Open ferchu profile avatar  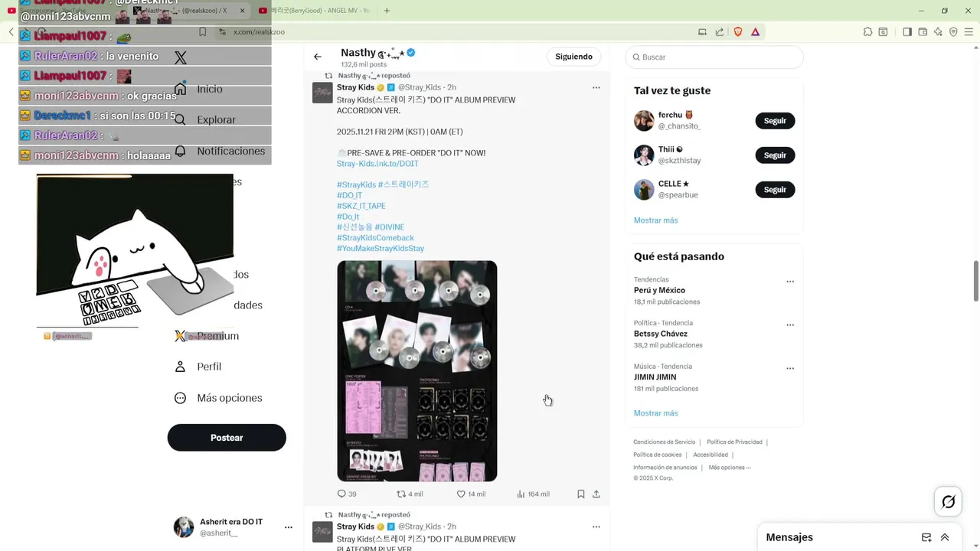click(x=644, y=121)
